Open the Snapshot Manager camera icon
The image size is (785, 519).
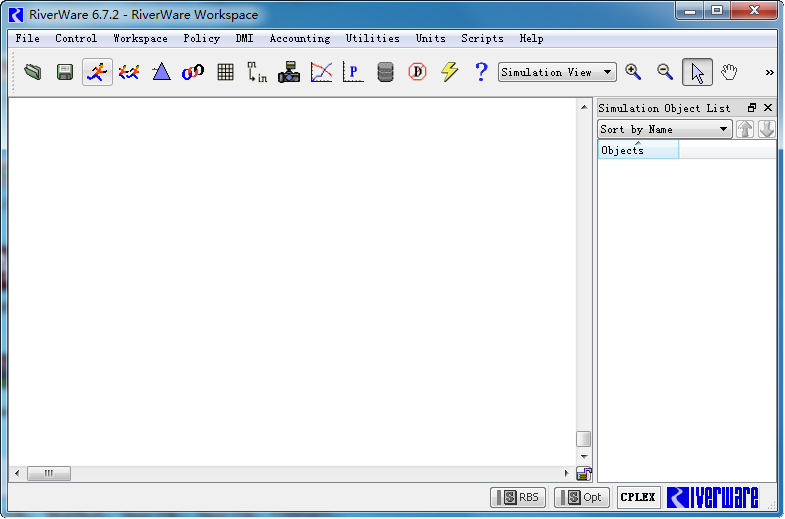[289, 72]
